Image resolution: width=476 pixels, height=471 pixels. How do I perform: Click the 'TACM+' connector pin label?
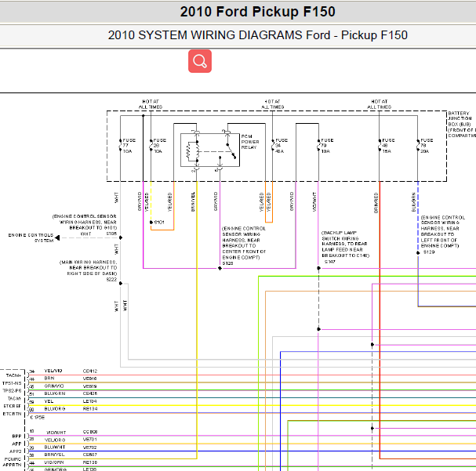13,375
